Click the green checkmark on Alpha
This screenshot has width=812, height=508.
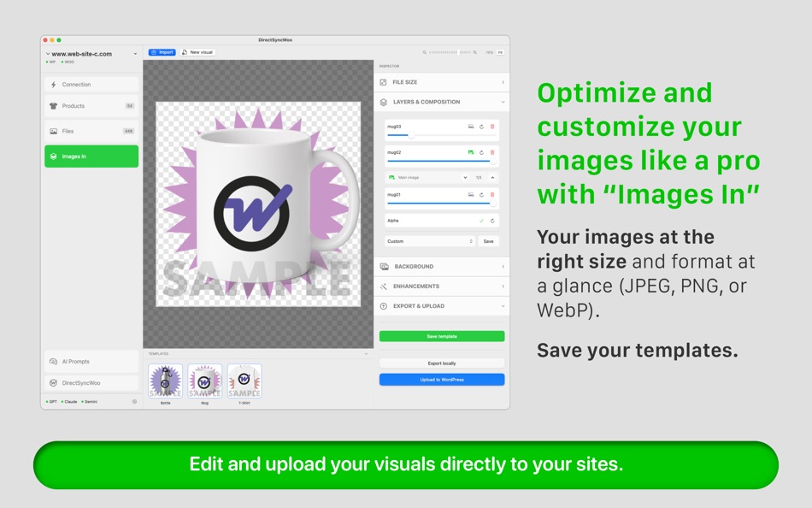[x=482, y=220]
